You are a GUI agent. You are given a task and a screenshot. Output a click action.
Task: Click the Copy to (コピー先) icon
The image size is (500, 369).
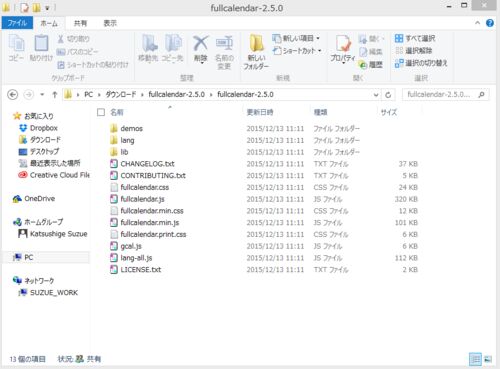pos(172,48)
